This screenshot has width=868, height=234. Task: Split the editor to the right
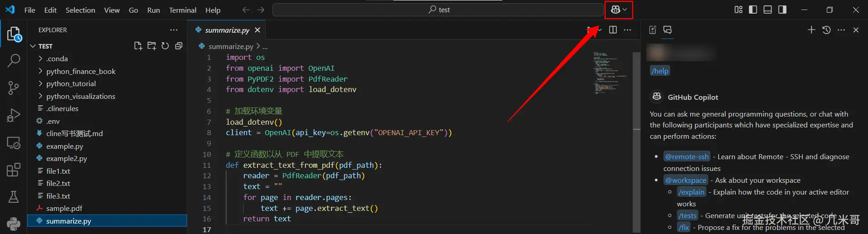click(x=613, y=30)
